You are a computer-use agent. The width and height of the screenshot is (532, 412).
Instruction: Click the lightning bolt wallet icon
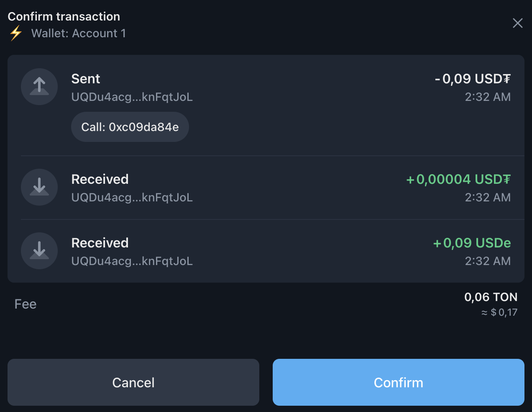[16, 33]
